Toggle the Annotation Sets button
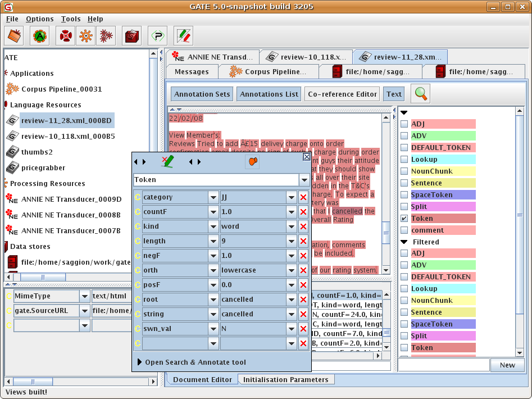532x399 pixels. (x=202, y=94)
